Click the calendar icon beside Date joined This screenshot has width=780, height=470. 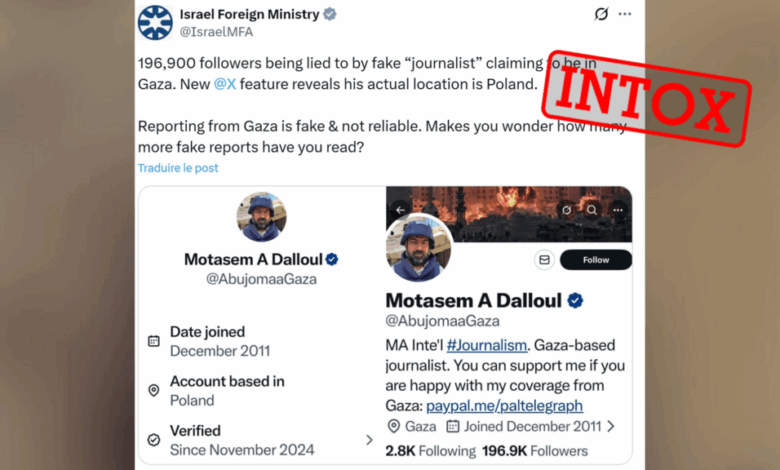click(154, 341)
